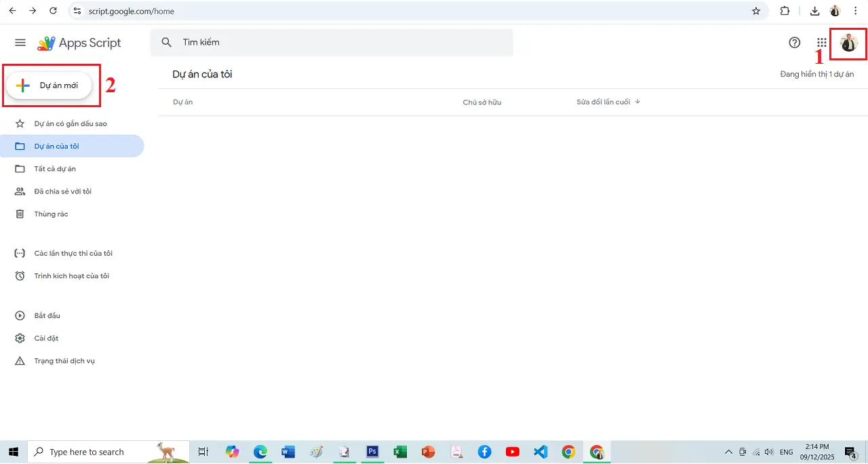Open Đã chia sẻ với tôi
The image size is (868, 464).
62,191
